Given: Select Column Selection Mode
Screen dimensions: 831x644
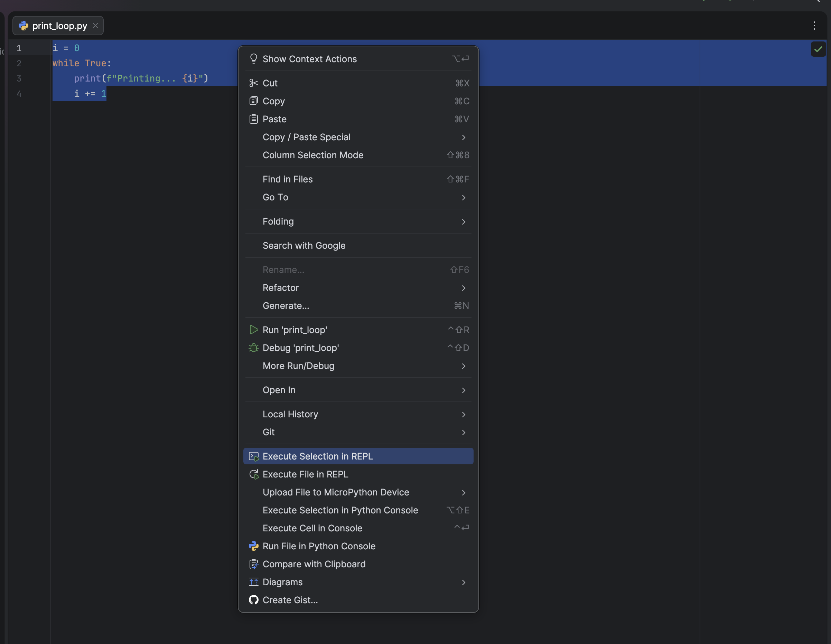Looking at the screenshot, I should 358,155.
